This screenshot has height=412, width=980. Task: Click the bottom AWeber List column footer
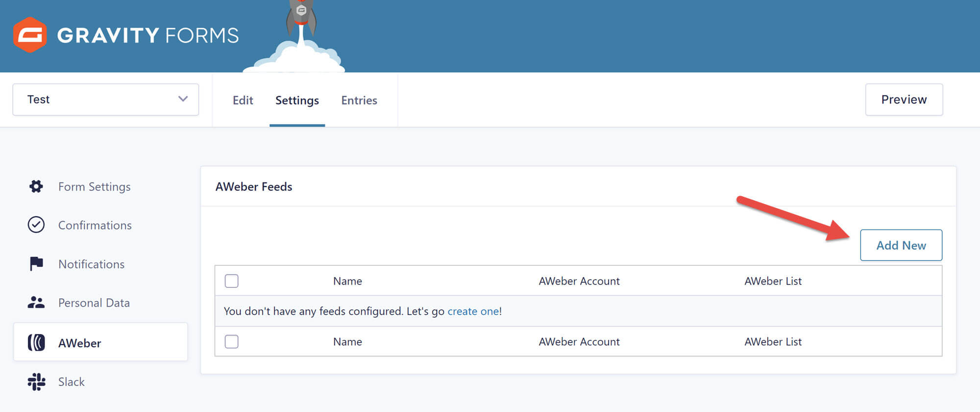773,341
